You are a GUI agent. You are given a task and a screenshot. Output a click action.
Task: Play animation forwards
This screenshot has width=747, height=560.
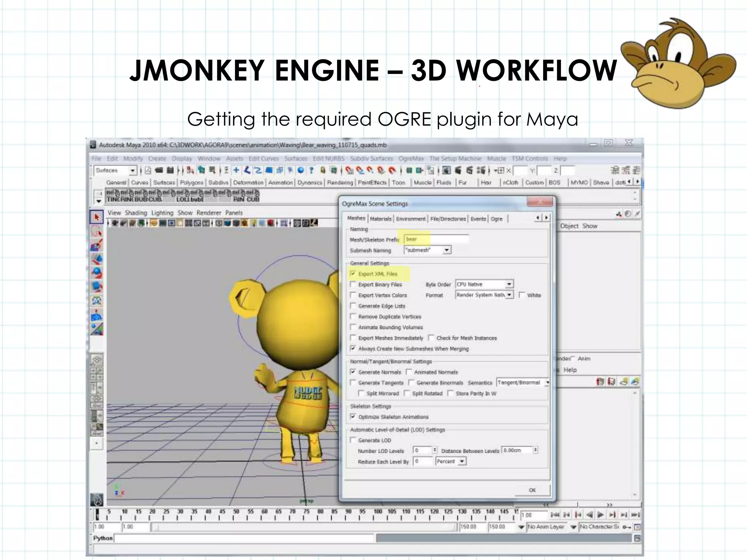(600, 515)
